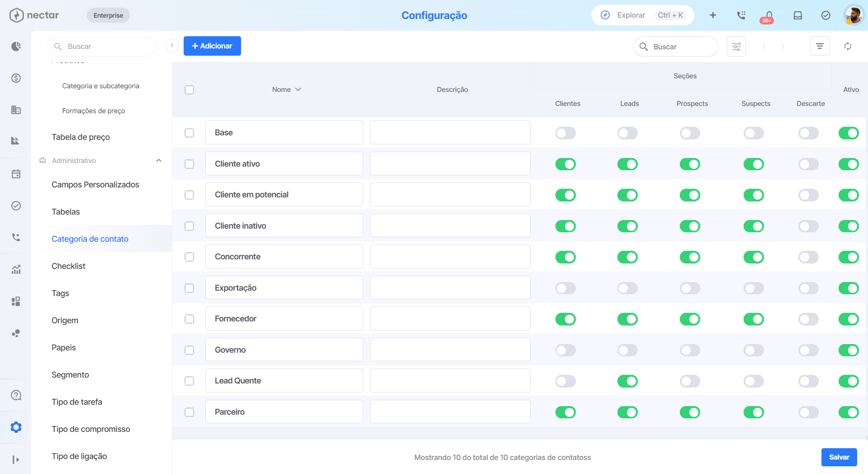Image resolution: width=868 pixels, height=474 pixels.
Task: Open Explorar Ctrl+K search
Action: click(x=643, y=15)
